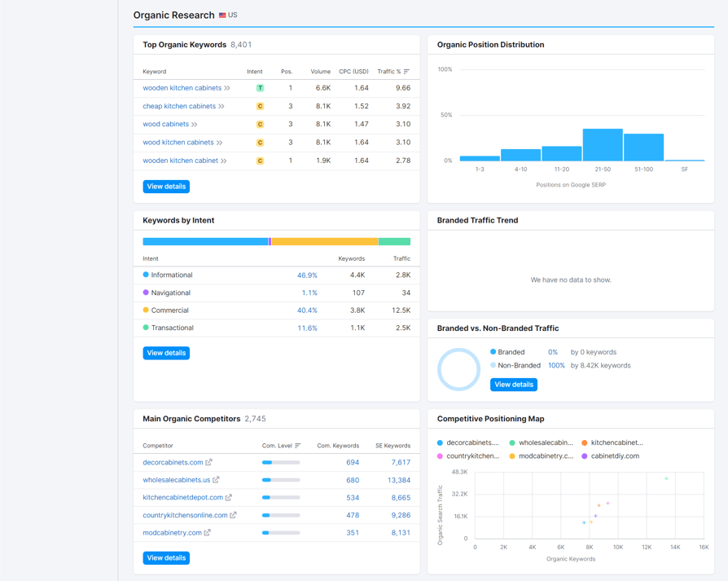Click the yellow Commercial segment of intent bar
728x581 pixels.
[325, 241]
